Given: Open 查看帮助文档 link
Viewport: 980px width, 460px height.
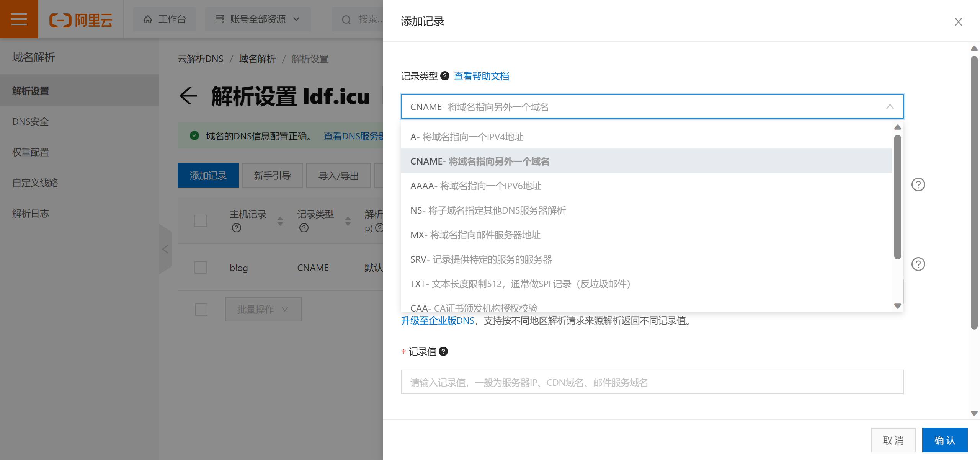Looking at the screenshot, I should tap(482, 76).
